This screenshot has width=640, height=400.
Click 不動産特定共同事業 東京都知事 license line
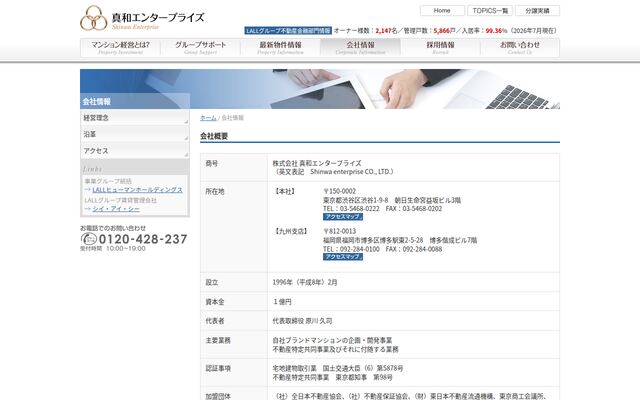[x=333, y=378]
